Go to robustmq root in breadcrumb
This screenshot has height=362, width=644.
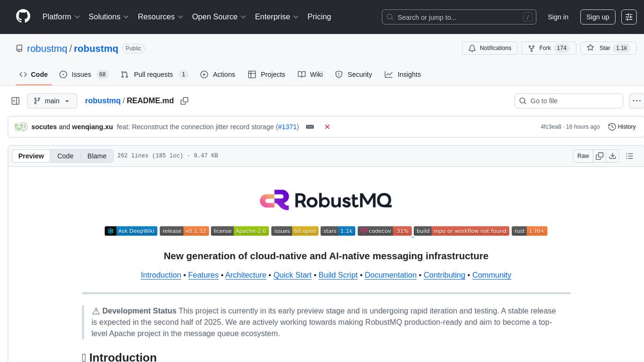tap(103, 101)
